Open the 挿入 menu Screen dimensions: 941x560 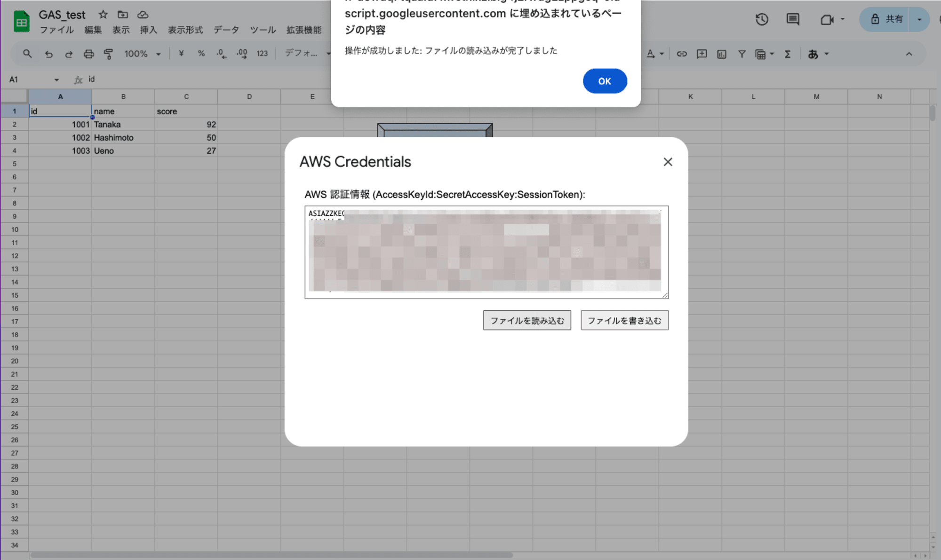tap(149, 30)
